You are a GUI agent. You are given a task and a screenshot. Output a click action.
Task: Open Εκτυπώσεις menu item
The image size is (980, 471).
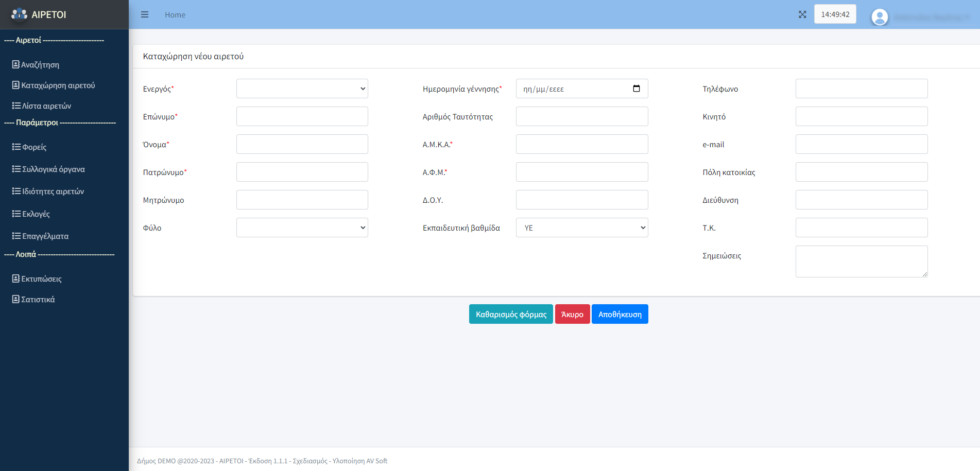point(41,279)
